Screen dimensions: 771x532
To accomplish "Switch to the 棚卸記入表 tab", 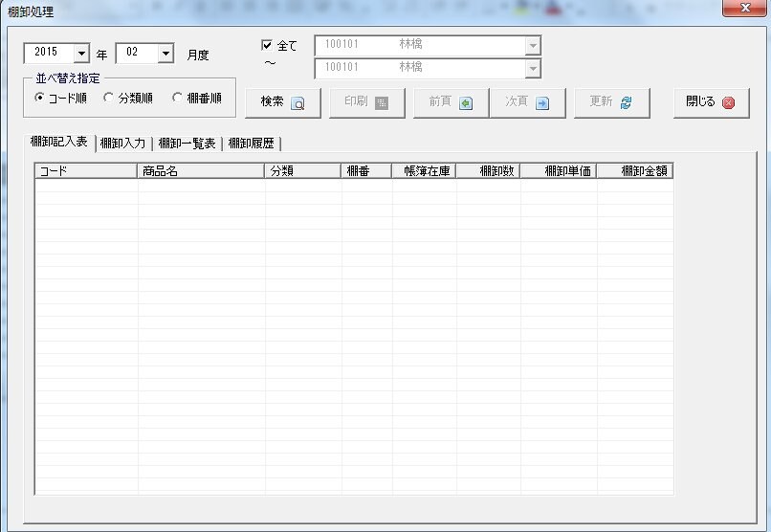I will 59,143.
